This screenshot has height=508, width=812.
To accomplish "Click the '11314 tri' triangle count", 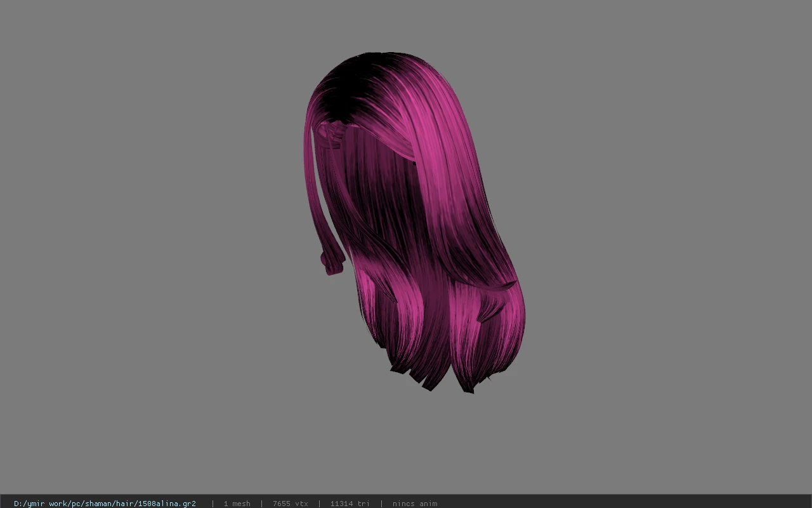I will [350, 504].
